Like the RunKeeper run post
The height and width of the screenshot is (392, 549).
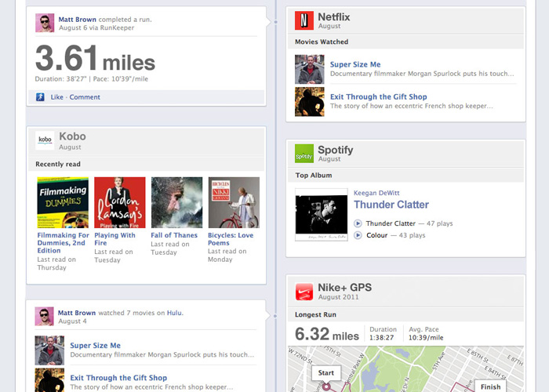click(x=56, y=97)
